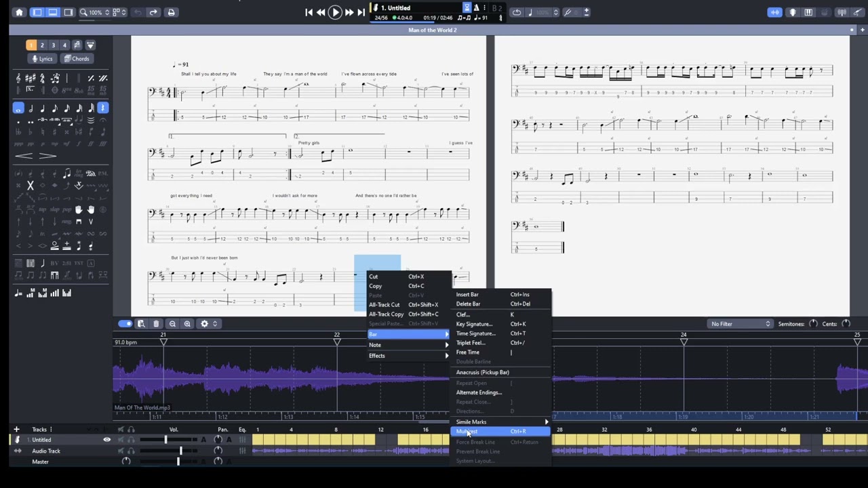Delete audio with the trash icon
This screenshot has width=868, height=488.
click(x=156, y=324)
